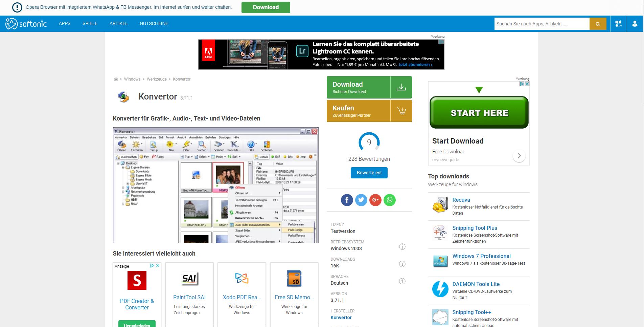Image resolution: width=644 pixels, height=327 pixels.
Task: Open the Adobe Lightroom banner ad
Action: 321,54
